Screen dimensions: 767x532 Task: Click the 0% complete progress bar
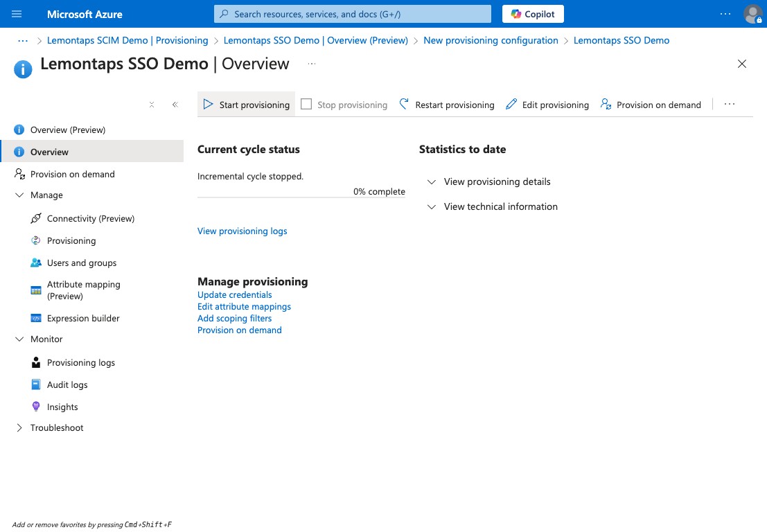tap(301, 197)
